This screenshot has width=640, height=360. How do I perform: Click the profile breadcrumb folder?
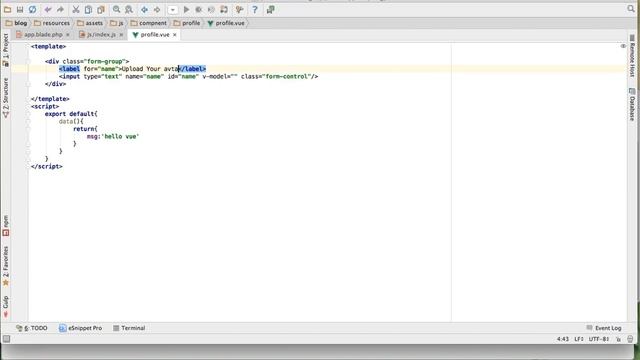click(x=187, y=23)
